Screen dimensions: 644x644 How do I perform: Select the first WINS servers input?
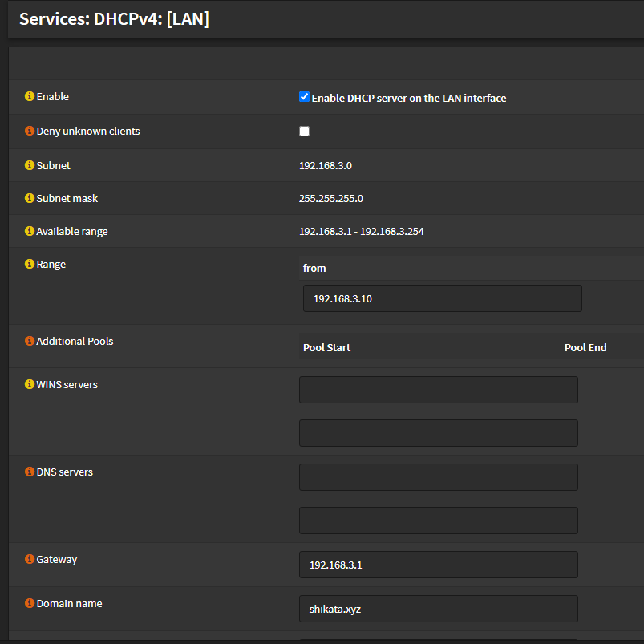click(438, 390)
